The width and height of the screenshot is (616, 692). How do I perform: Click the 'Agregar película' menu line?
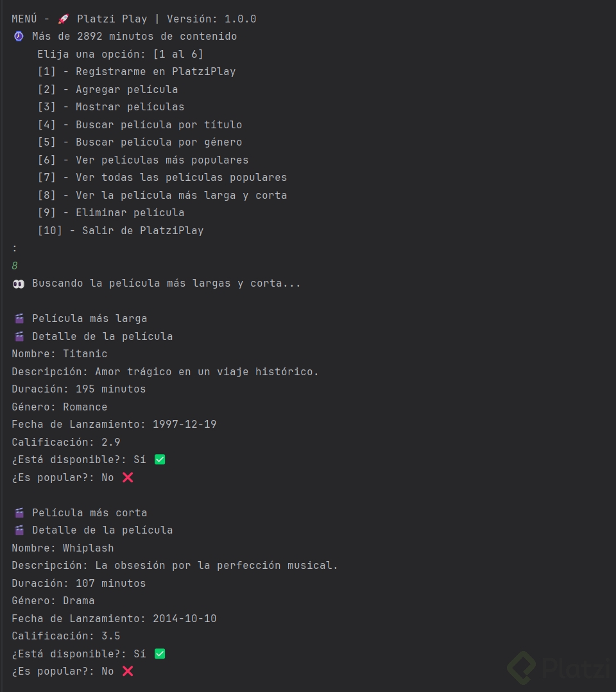point(108,89)
